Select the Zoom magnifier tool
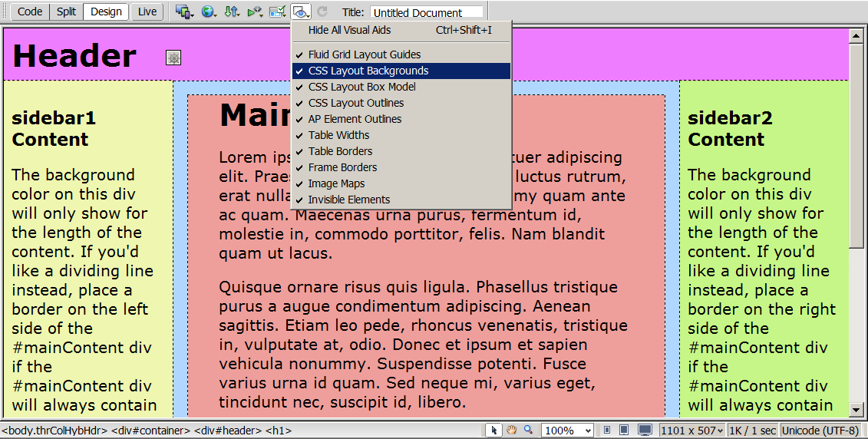868x439 pixels. [528, 430]
